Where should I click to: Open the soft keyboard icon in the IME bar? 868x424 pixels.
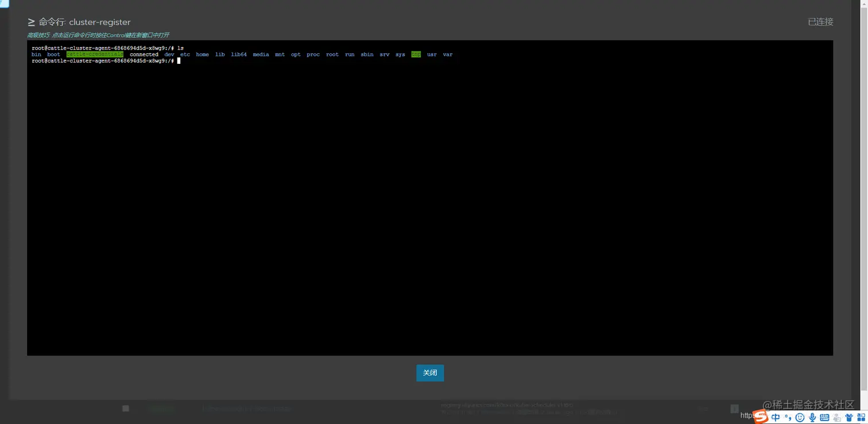point(824,418)
